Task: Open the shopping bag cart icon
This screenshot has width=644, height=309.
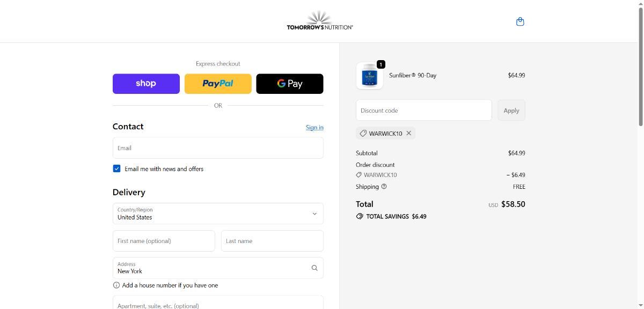Action: coord(519,21)
